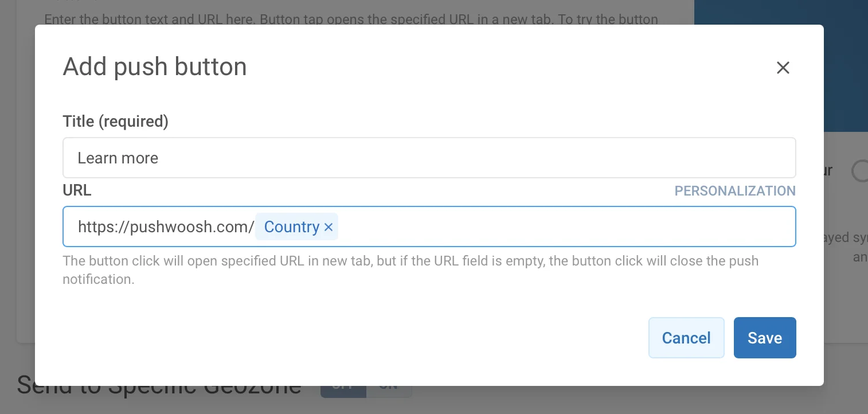Select the Country tag chip in URL
Screen dimensions: 868x414
292,227
